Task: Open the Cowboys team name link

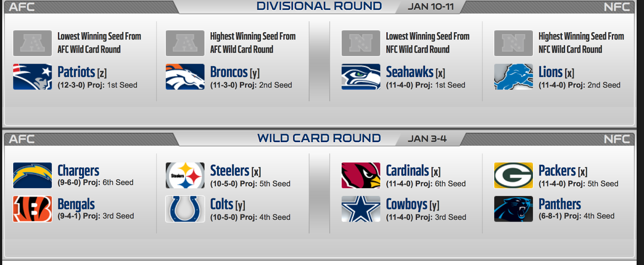Action: tap(407, 204)
